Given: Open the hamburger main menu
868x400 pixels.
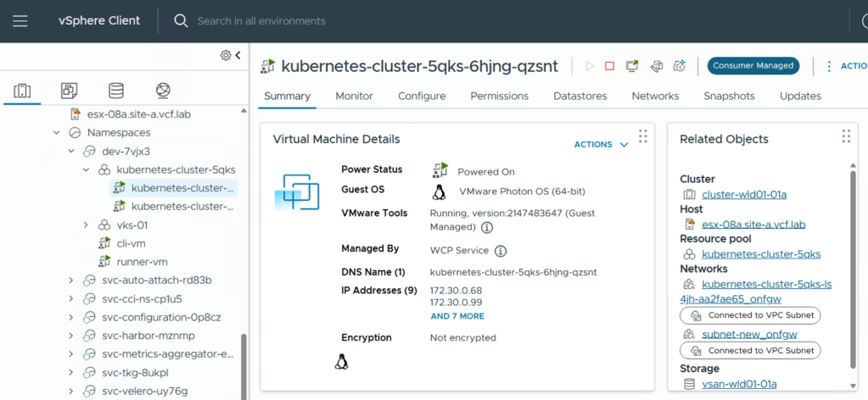Looking at the screenshot, I should coord(20,21).
